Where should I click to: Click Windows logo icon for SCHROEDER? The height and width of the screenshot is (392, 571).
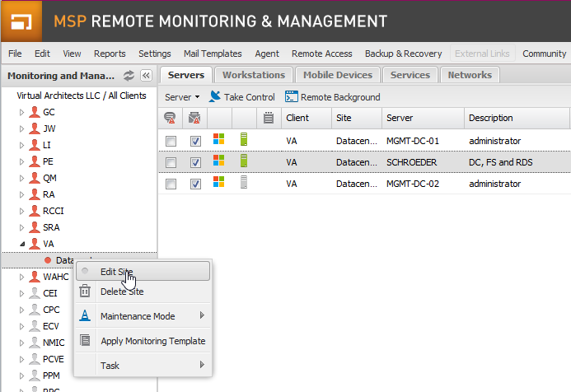pyautogui.click(x=219, y=160)
